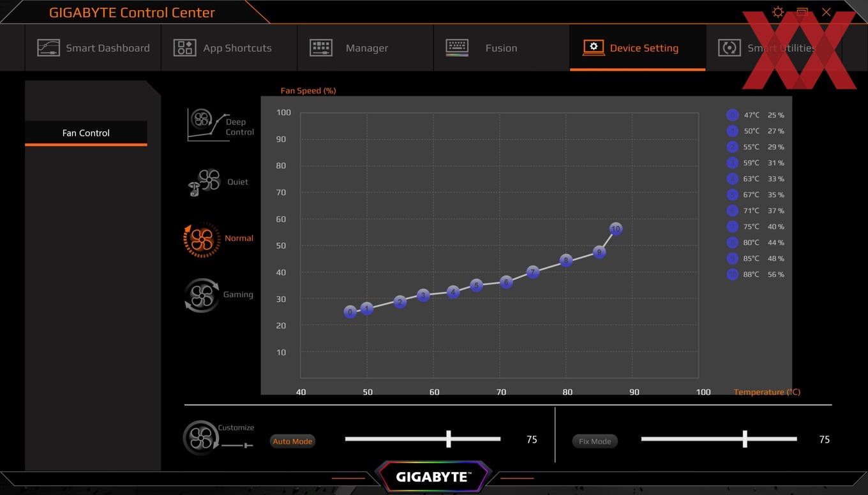Image resolution: width=868 pixels, height=495 pixels.
Task: Click the Smart Dashboard chart icon
Action: point(49,48)
